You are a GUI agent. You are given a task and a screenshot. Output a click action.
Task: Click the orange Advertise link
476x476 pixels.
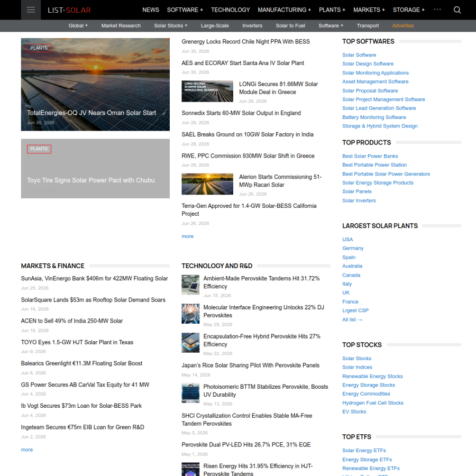point(403,26)
